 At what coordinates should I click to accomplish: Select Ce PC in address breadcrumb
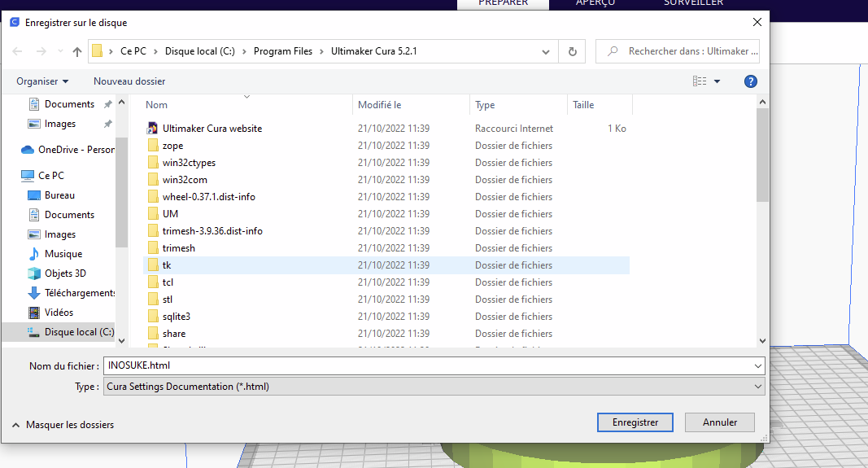[133, 51]
